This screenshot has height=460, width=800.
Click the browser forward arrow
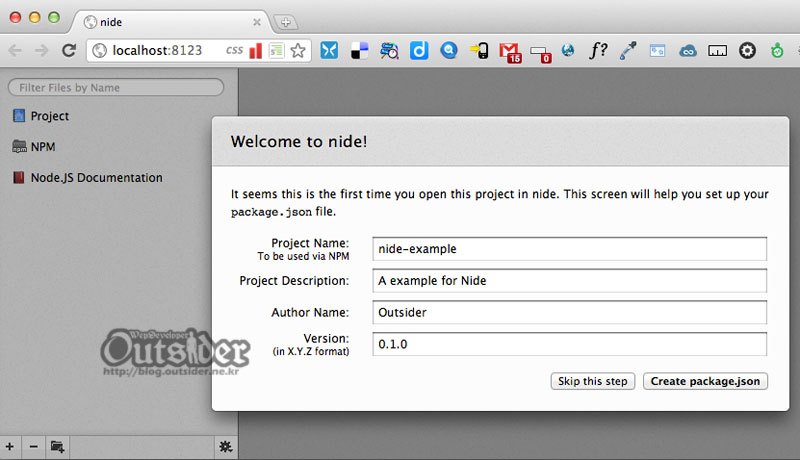(42, 50)
